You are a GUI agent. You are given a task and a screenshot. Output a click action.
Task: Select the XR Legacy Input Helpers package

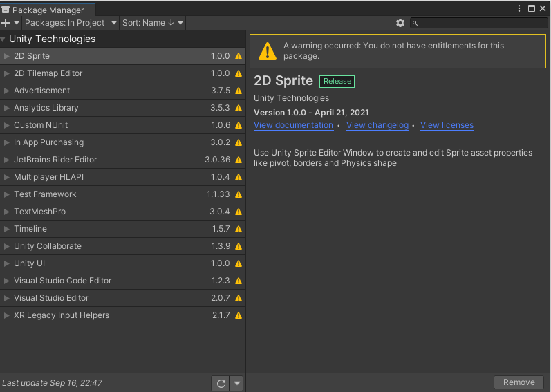pyautogui.click(x=122, y=315)
